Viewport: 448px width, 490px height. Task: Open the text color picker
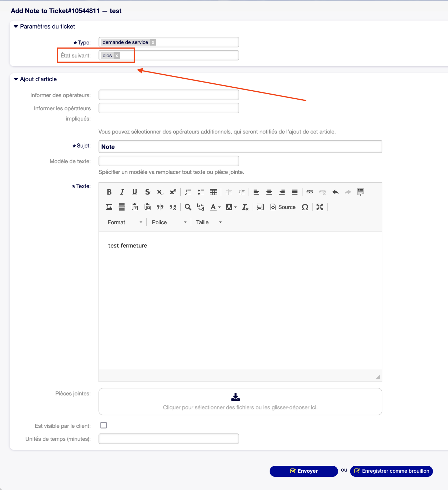215,207
